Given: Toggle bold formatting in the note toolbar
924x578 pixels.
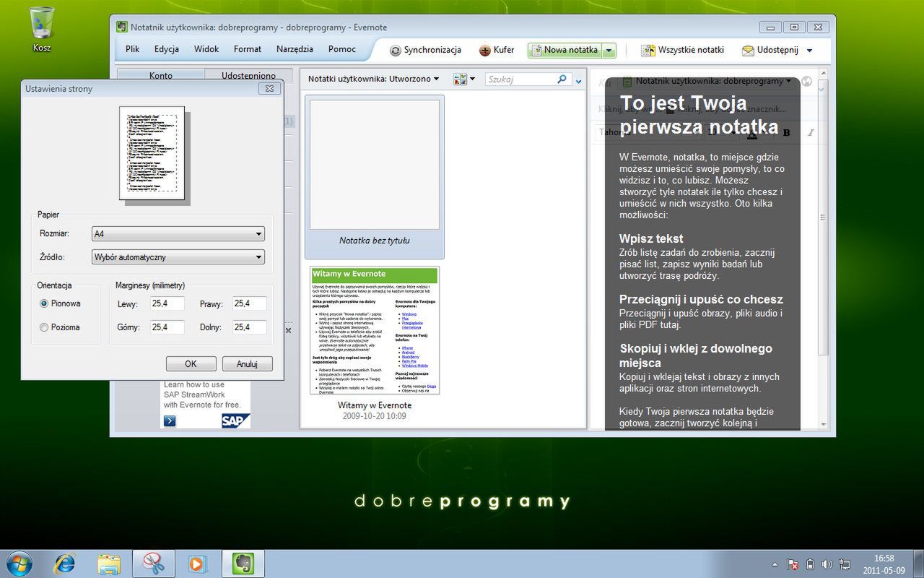Looking at the screenshot, I should click(x=785, y=133).
